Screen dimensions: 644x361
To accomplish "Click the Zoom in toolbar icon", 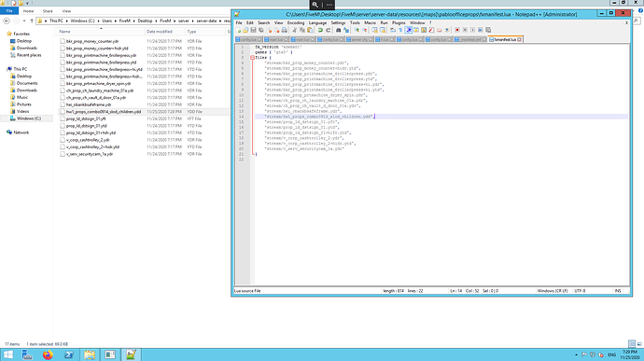I will (x=357, y=30).
